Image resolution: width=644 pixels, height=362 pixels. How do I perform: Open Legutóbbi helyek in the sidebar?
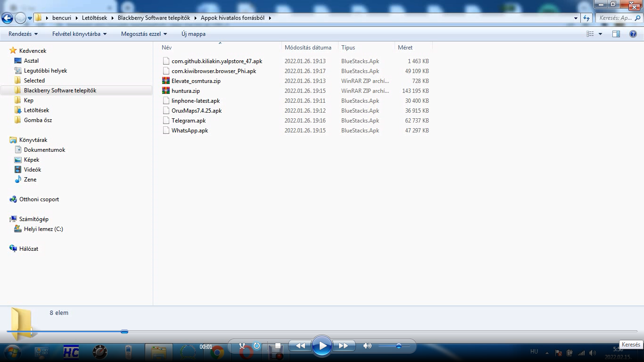pyautogui.click(x=45, y=71)
